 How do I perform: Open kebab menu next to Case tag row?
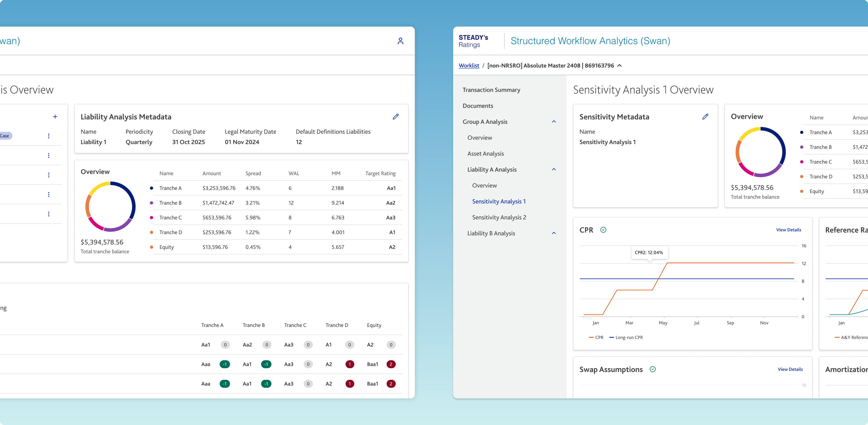pos(49,136)
